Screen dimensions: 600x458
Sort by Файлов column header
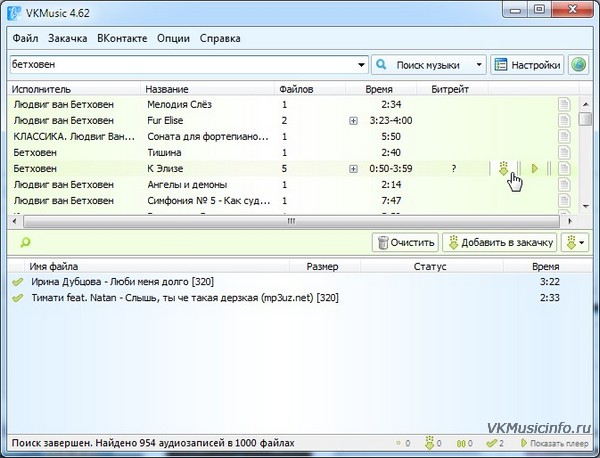tap(310, 89)
